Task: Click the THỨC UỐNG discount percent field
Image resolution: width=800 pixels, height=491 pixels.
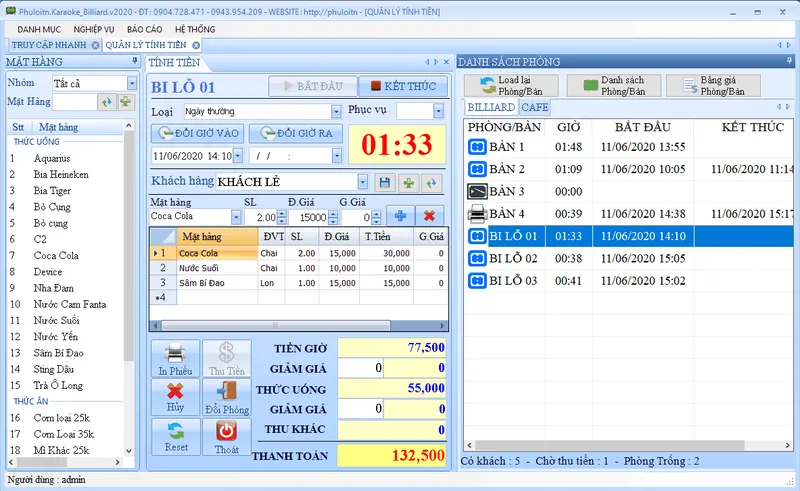Action: tap(360, 408)
